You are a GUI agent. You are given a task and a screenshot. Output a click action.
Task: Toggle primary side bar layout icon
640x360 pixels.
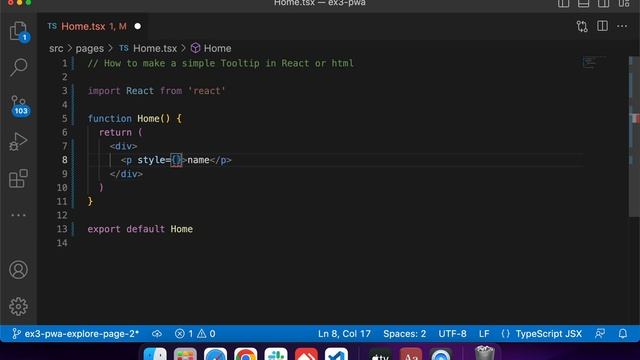pos(564,3)
